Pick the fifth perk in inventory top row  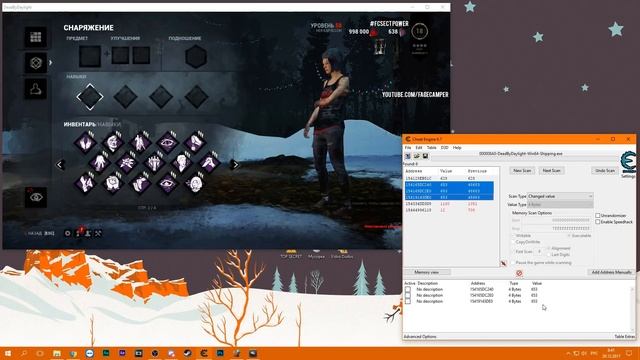click(x=195, y=142)
